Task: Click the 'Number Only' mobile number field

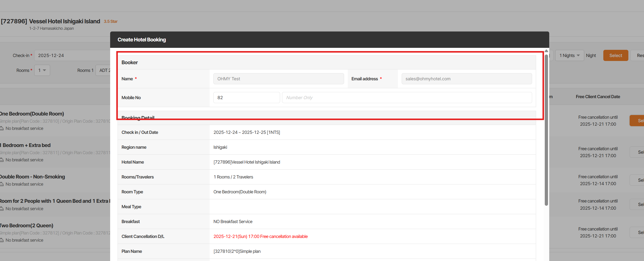Action: 407,97
